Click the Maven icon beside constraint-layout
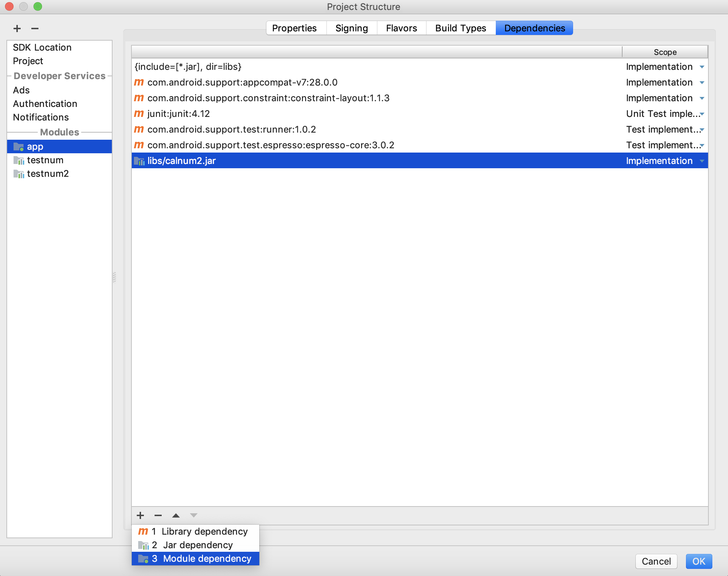Viewport: 728px width, 576px height. pos(139,98)
